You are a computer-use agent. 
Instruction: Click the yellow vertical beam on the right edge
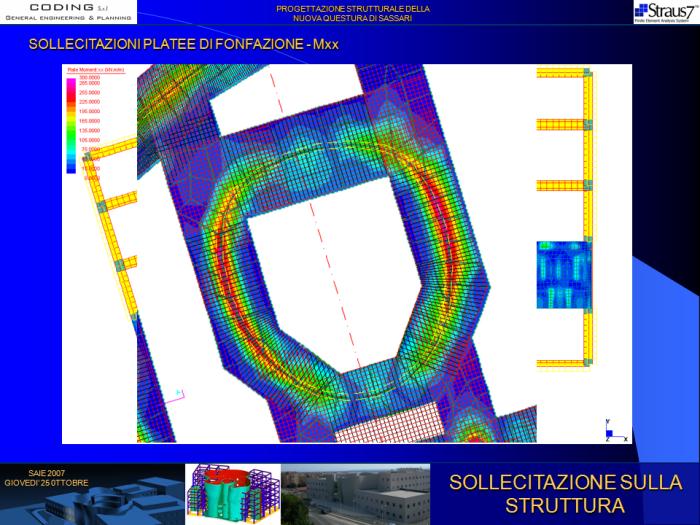point(588,220)
